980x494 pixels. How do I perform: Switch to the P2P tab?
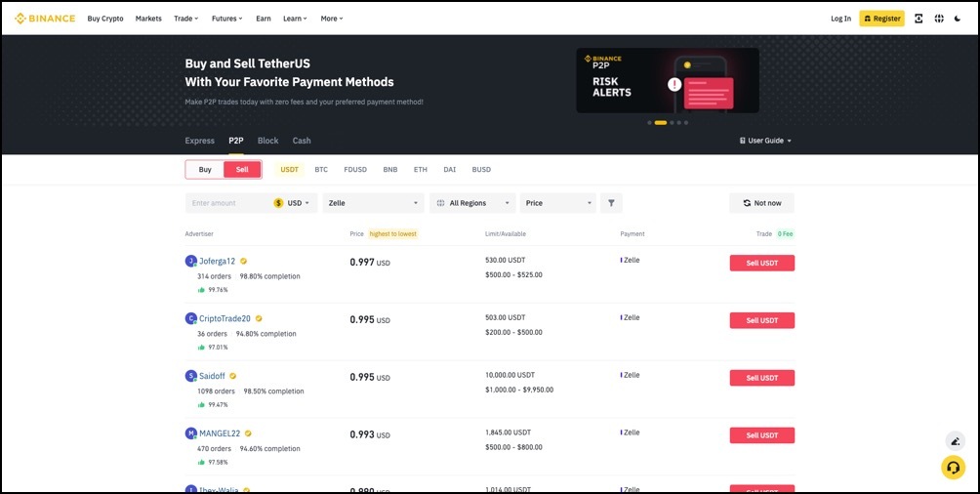tap(235, 141)
